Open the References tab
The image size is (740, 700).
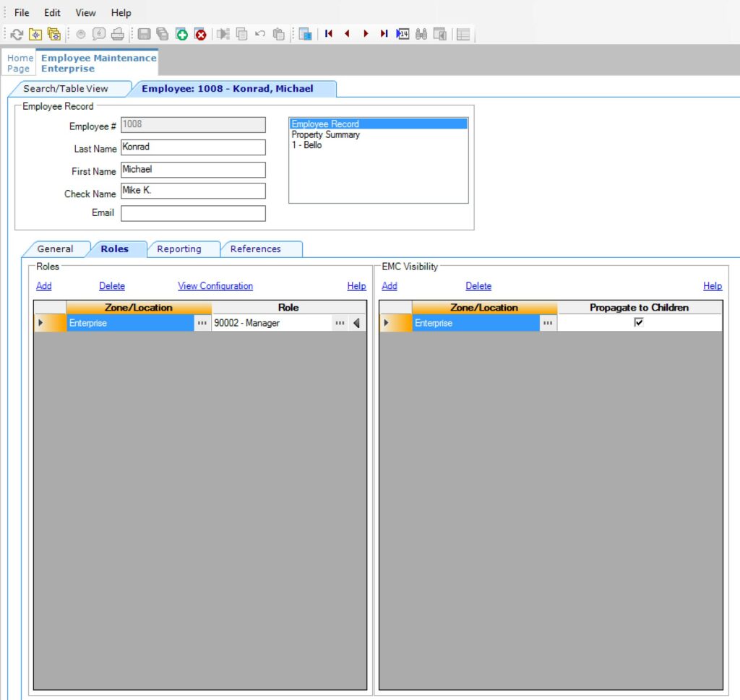[x=255, y=249]
